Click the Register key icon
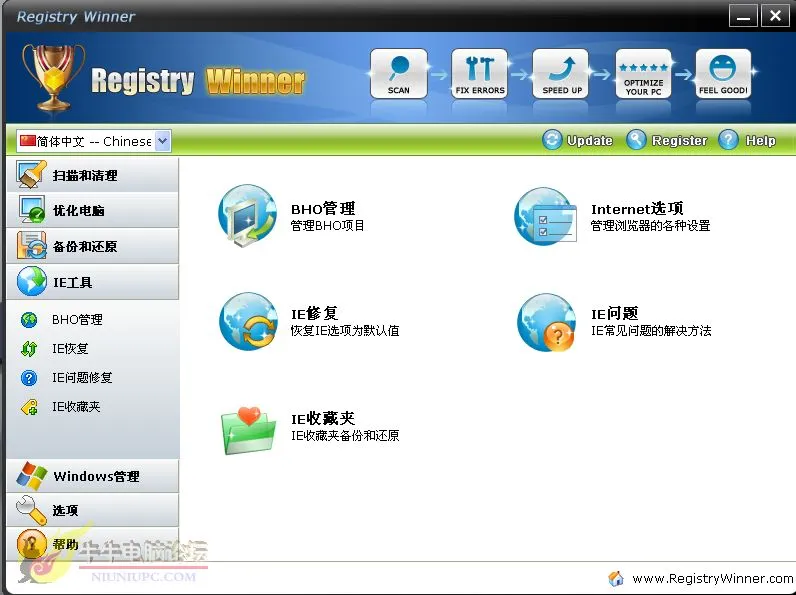Image resolution: width=796 pixels, height=595 pixels. coord(636,140)
